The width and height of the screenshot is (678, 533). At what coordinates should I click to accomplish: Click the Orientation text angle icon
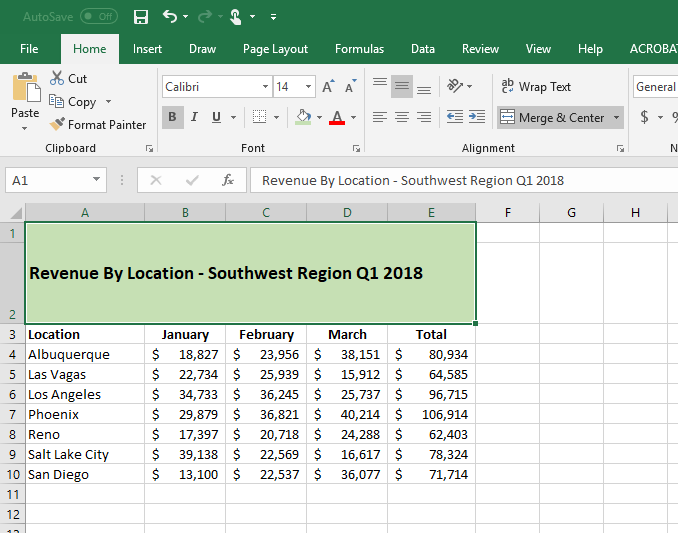(455, 86)
